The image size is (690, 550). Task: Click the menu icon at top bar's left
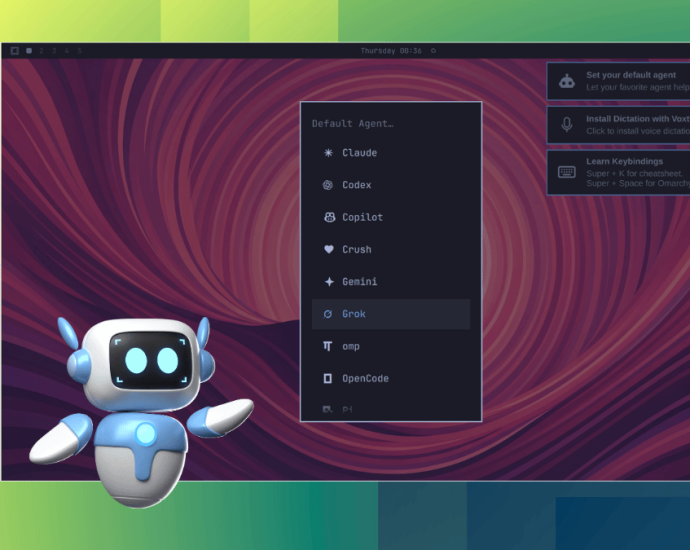[x=15, y=51]
